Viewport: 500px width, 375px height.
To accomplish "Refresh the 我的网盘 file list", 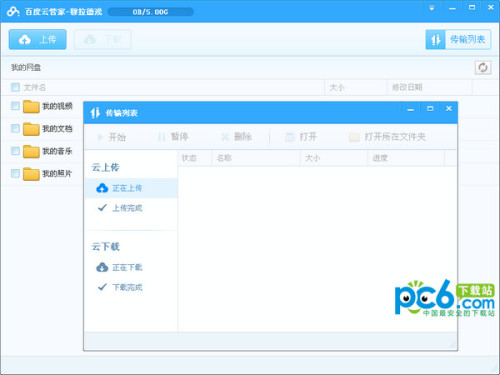I will click(x=483, y=67).
